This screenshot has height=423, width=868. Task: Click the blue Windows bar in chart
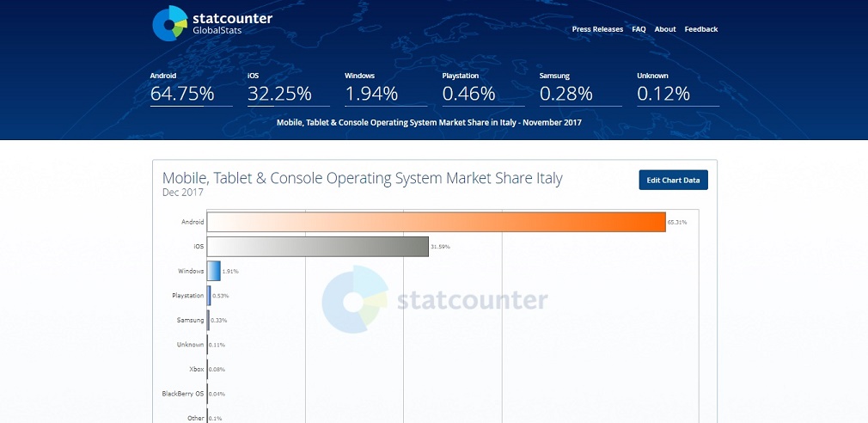click(214, 271)
